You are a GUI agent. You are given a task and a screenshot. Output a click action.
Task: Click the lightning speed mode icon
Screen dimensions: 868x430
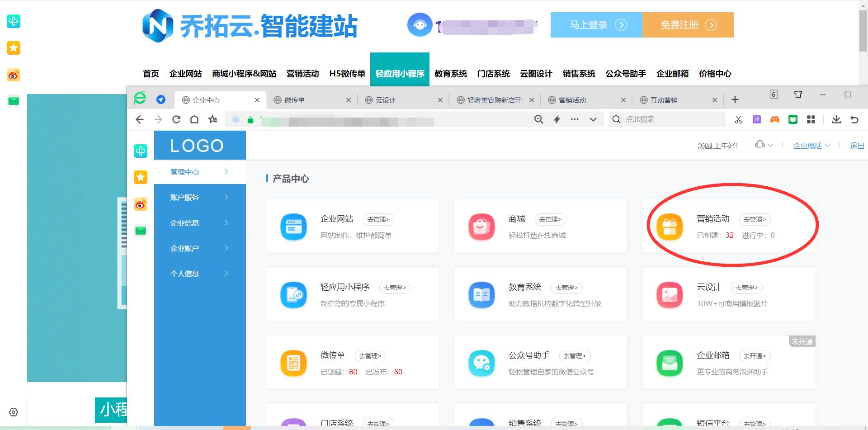557,119
